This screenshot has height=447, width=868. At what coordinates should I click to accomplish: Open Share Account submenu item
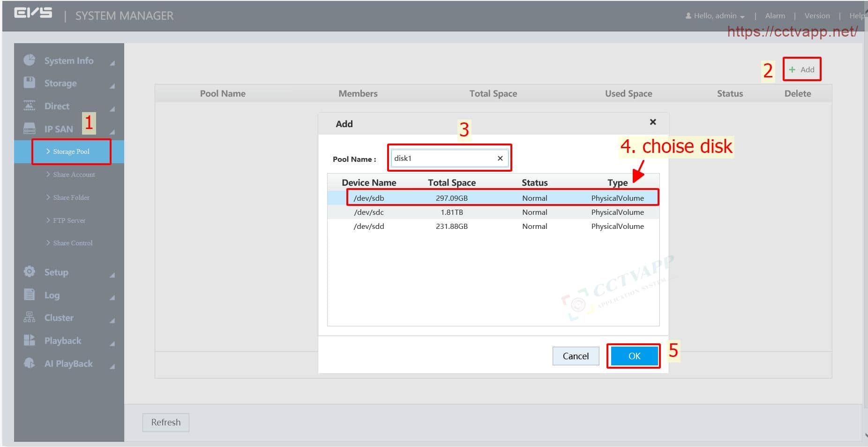[74, 174]
